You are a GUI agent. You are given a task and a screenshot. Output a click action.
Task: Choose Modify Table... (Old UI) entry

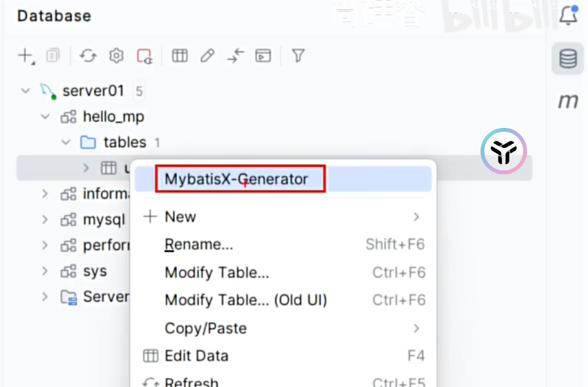coord(283,300)
